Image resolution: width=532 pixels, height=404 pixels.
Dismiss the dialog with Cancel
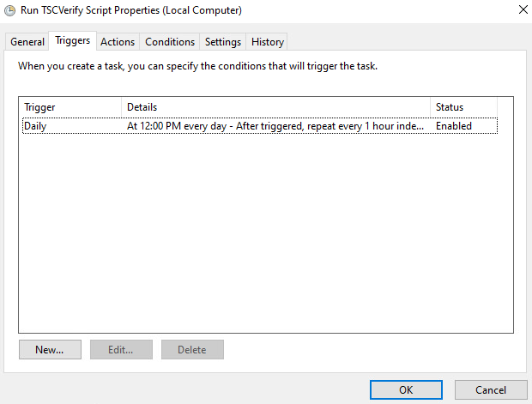pyautogui.click(x=491, y=389)
